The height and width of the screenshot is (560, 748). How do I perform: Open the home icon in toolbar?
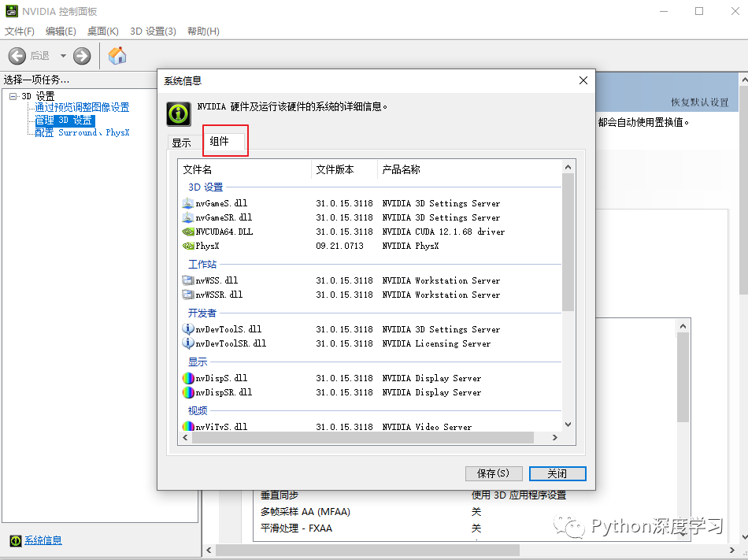pyautogui.click(x=117, y=55)
